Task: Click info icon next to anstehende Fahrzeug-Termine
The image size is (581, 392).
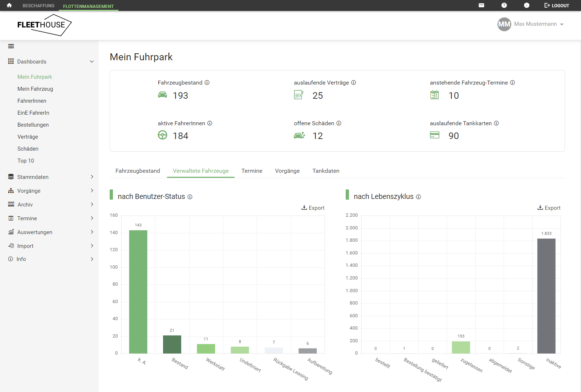Action: (x=512, y=82)
